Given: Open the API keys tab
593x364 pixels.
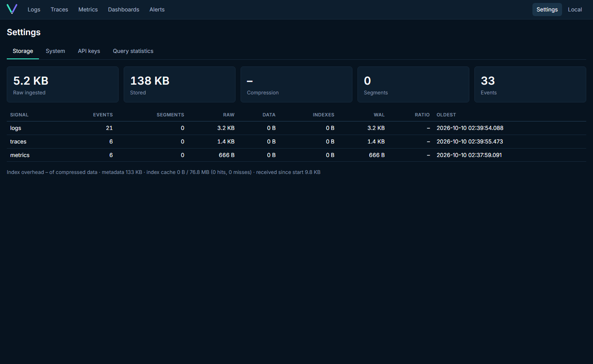Looking at the screenshot, I should click(89, 51).
